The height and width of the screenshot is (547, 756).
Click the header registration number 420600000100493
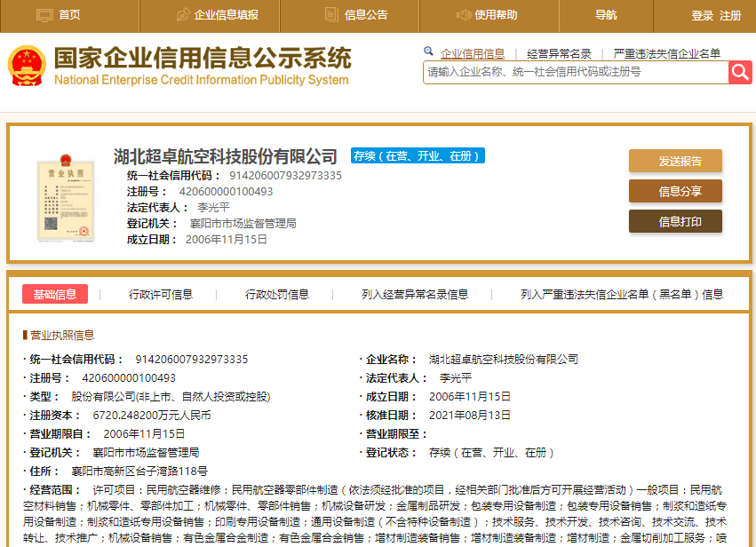point(227,191)
